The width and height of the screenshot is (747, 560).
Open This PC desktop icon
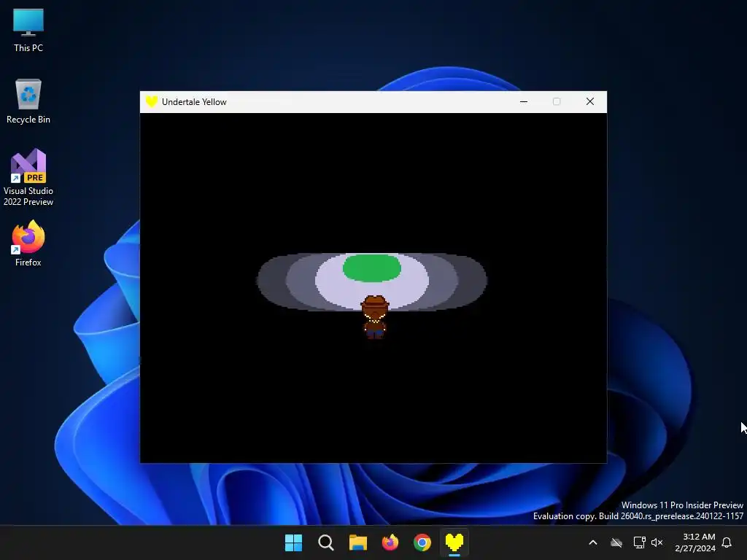tap(28, 31)
